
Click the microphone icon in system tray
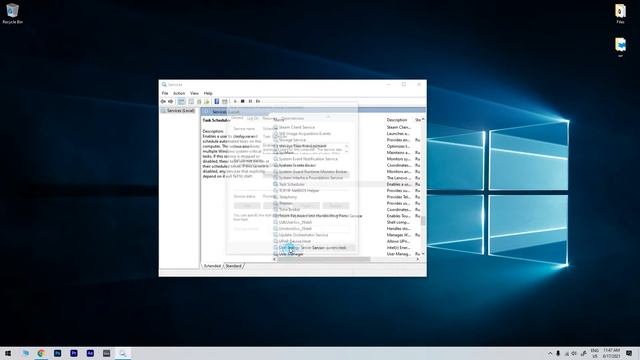[558, 353]
